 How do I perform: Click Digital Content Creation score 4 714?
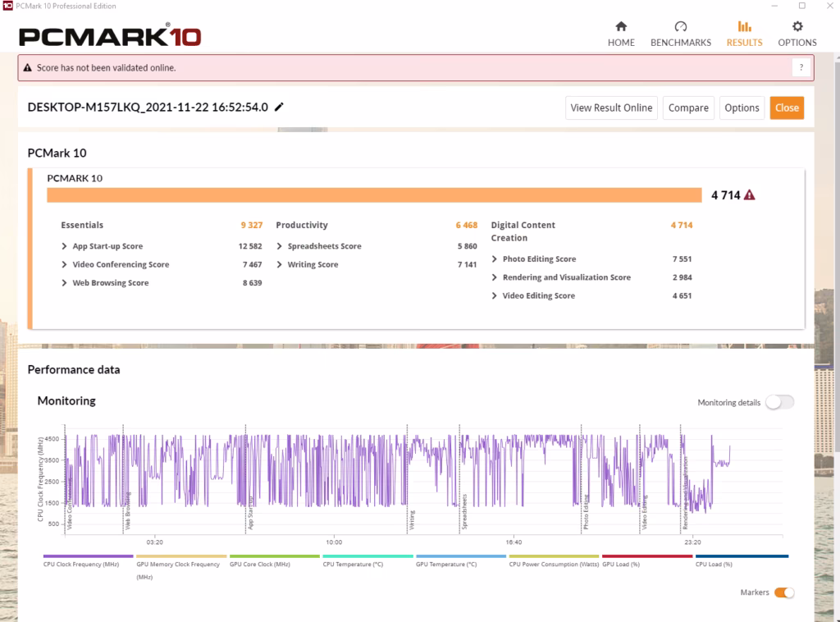pos(682,226)
